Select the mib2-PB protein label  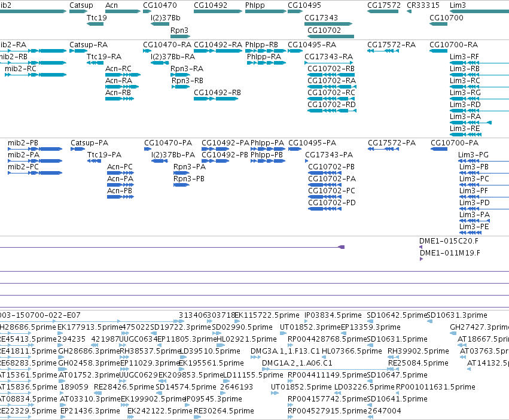pos(23,142)
